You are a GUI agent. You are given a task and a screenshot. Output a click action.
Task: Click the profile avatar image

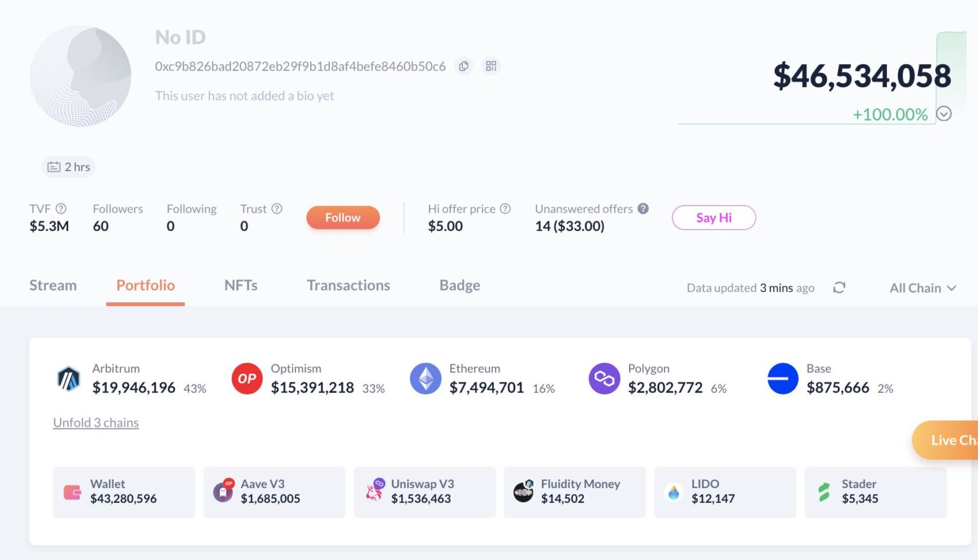tap(81, 76)
